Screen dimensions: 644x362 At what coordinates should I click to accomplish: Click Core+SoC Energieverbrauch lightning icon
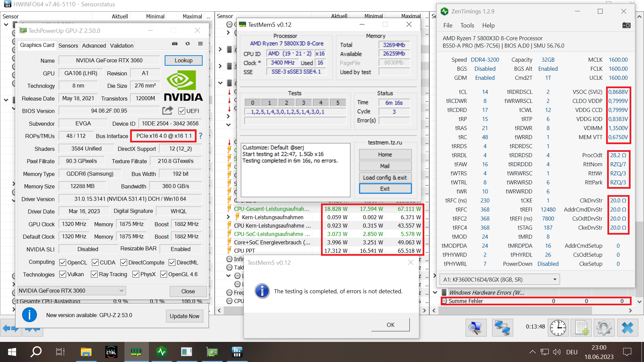click(x=229, y=242)
